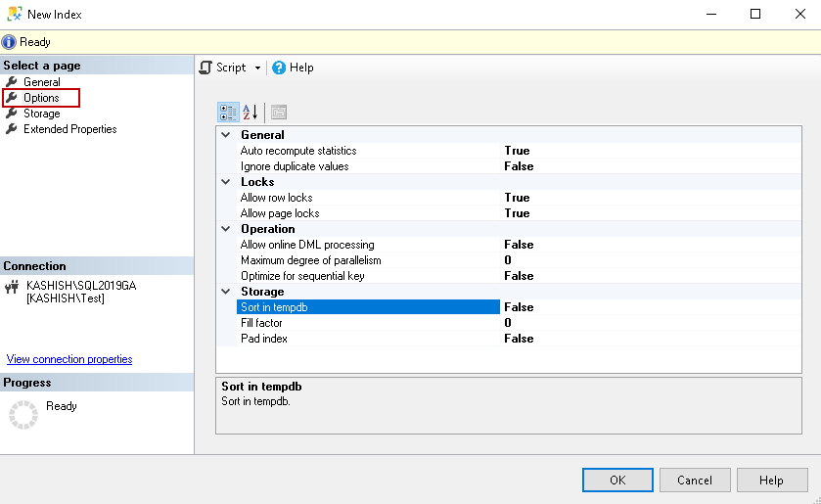Click the wrench icon beside Extended Properties
Screen dimensions: 821x504
(12, 129)
